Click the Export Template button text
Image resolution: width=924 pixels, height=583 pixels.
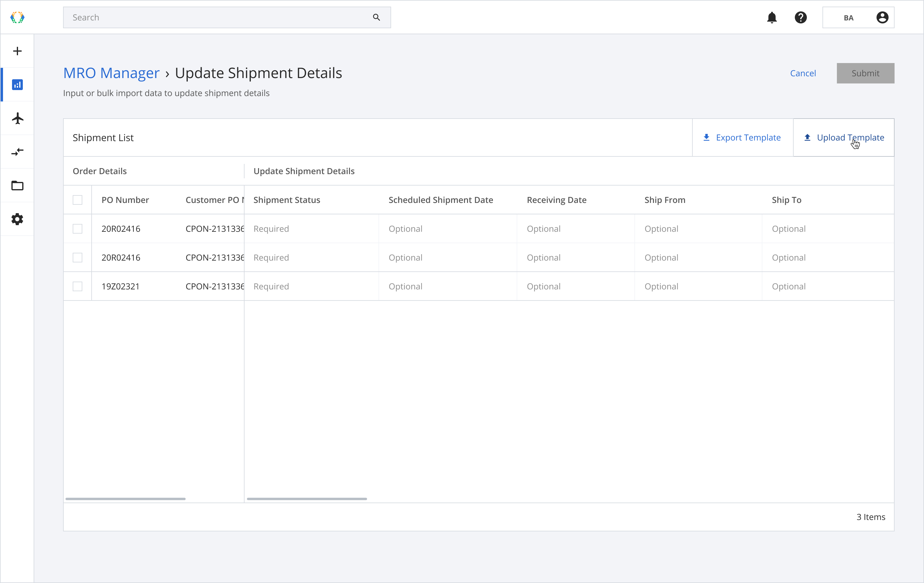tap(748, 137)
